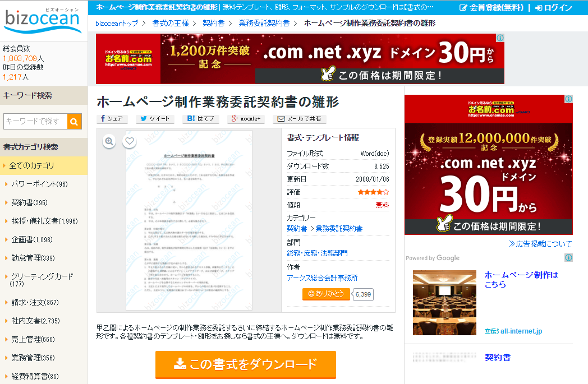The height and width of the screenshot is (384, 588).
Task: Click the 無料 price value
Action: coord(382,205)
